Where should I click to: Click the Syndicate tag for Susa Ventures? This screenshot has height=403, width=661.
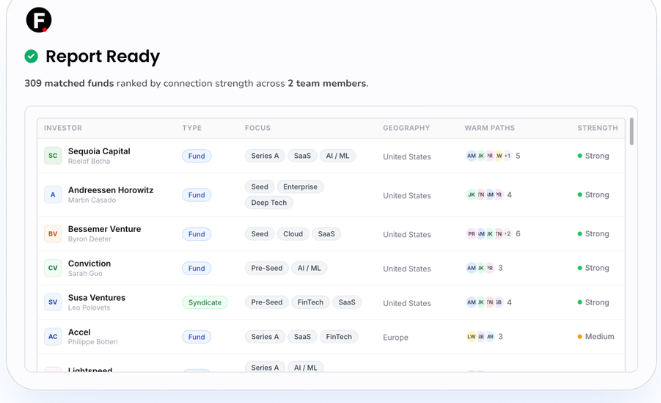pos(205,302)
